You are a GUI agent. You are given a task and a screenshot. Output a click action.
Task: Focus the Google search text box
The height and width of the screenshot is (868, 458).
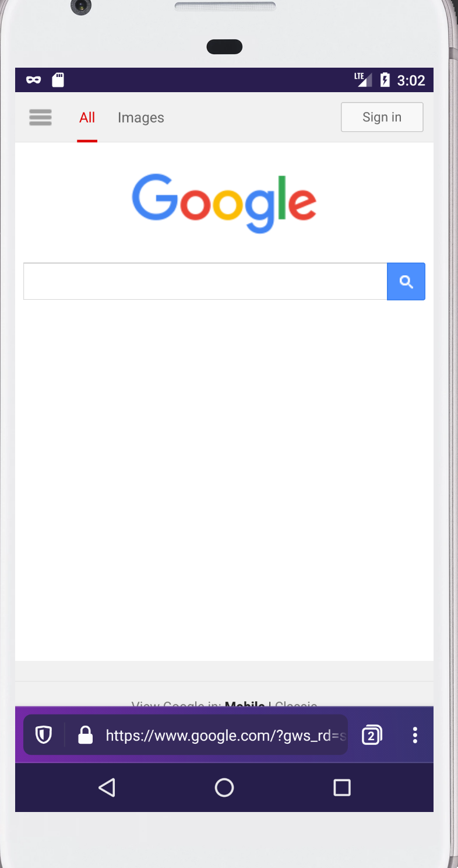point(205,282)
